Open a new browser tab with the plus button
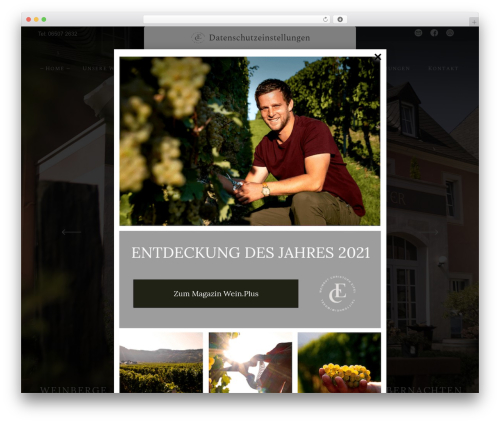This screenshot has width=500, height=423. click(474, 22)
